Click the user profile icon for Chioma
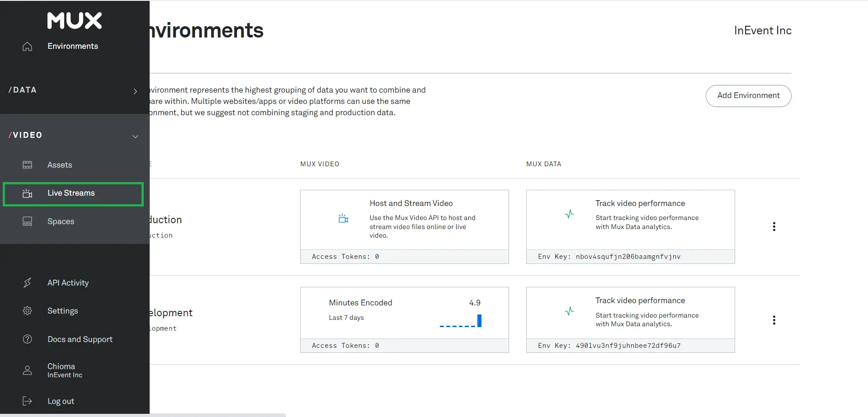Image resolution: width=868 pixels, height=417 pixels. pyautogui.click(x=27, y=370)
